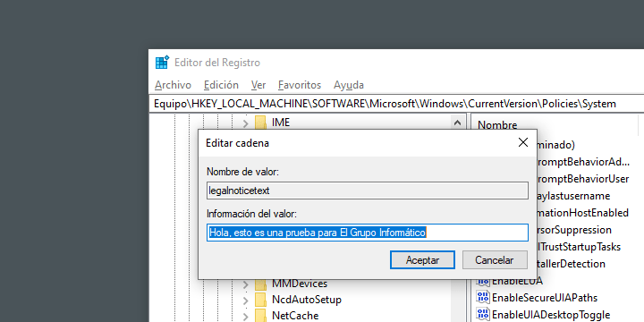The image size is (644, 322).
Task: Select the value ending in aylastusername
Action: (573, 196)
